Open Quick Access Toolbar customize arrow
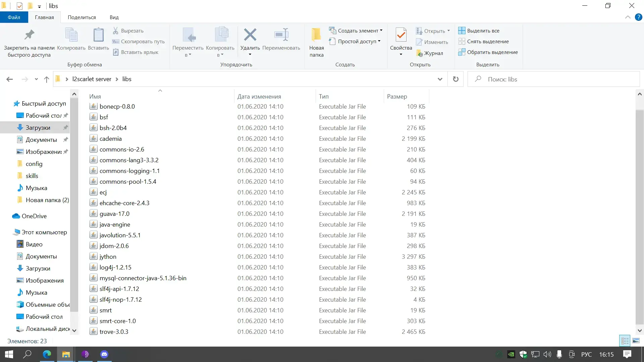The width and height of the screenshot is (644, 362). (x=39, y=6)
